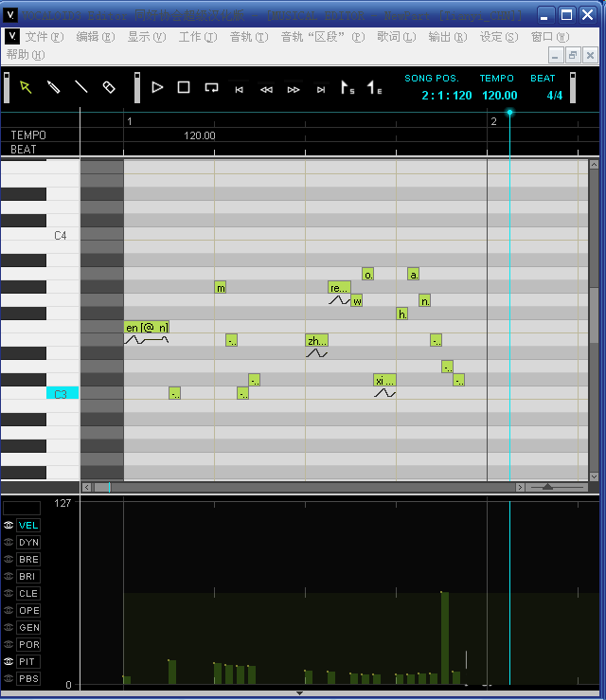Click the fast-forward button
The height and width of the screenshot is (700, 606).
coord(294,90)
